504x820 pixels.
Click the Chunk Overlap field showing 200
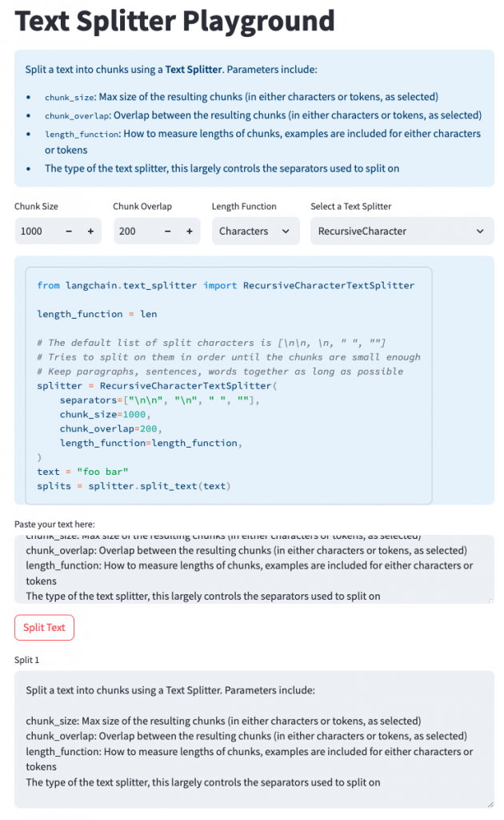click(x=134, y=231)
